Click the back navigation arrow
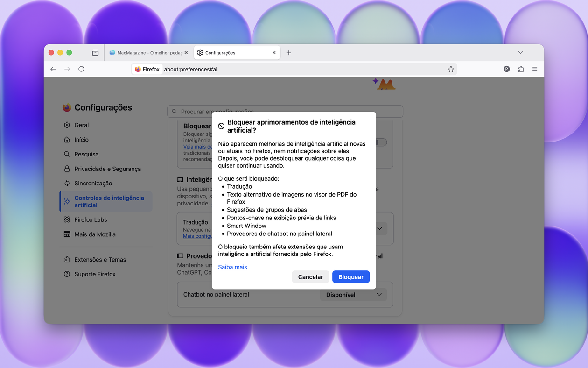Image resolution: width=588 pixels, height=368 pixels. click(x=53, y=69)
